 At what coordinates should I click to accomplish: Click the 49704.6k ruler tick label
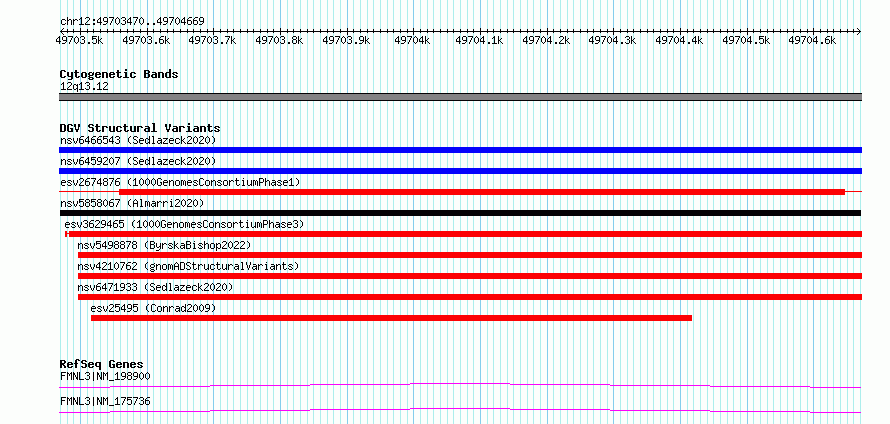pos(813,40)
